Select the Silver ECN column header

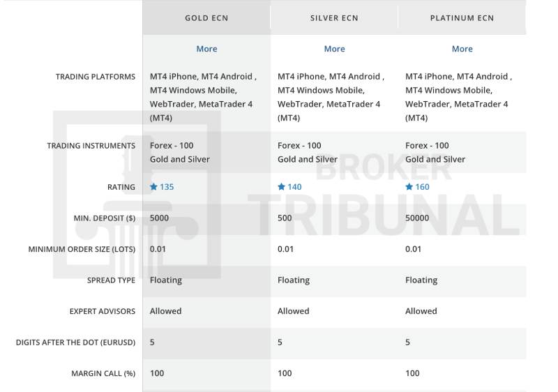click(x=334, y=18)
